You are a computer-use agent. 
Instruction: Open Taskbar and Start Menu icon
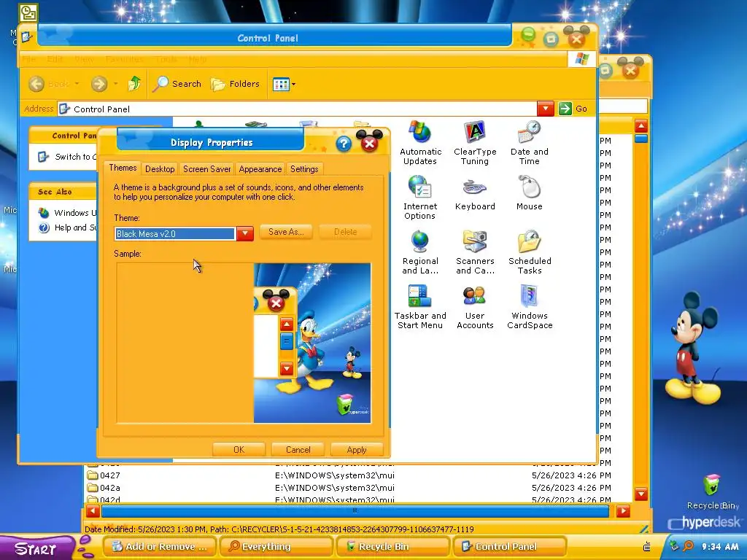pos(420,306)
